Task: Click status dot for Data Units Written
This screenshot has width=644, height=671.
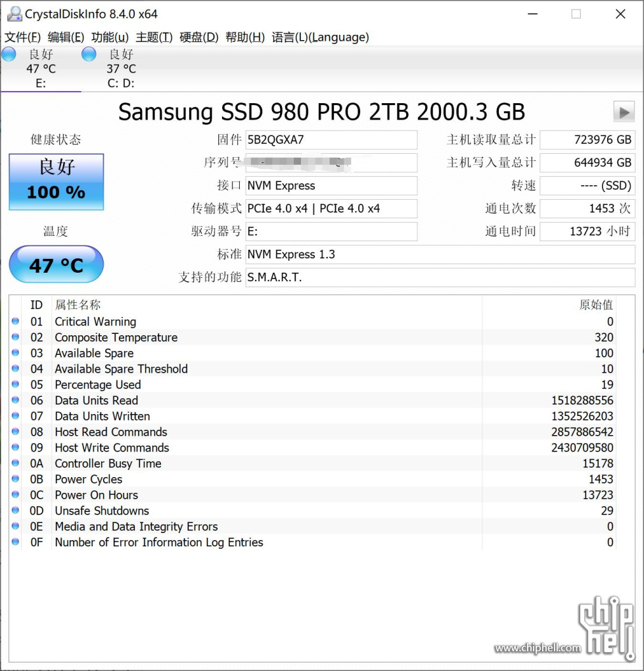Action: point(15,415)
